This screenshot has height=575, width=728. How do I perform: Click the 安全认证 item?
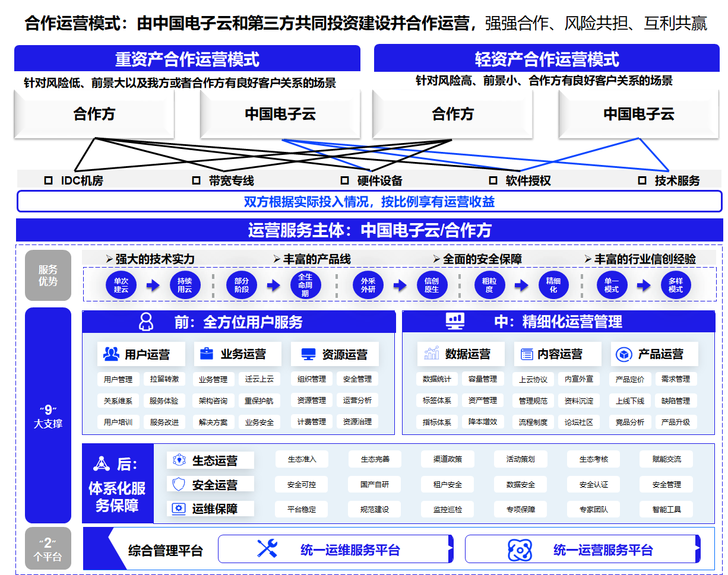click(594, 484)
